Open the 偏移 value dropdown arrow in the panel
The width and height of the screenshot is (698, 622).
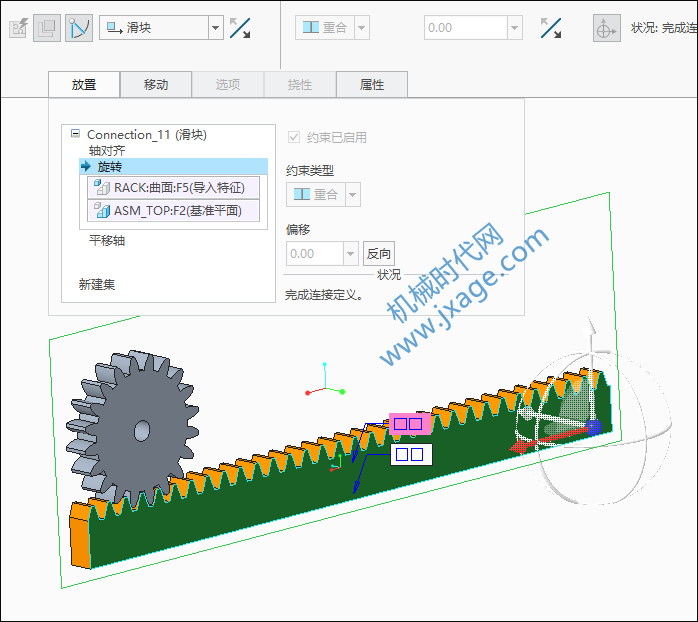[x=351, y=254]
